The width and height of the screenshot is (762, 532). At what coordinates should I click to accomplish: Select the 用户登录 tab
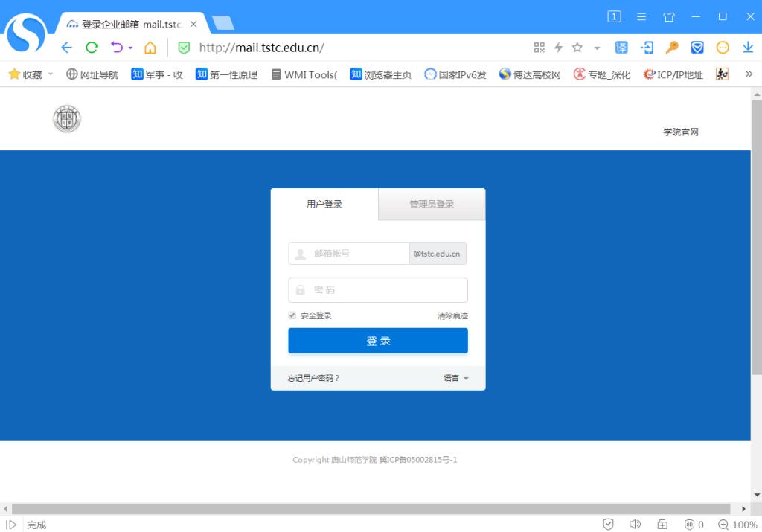(x=324, y=204)
